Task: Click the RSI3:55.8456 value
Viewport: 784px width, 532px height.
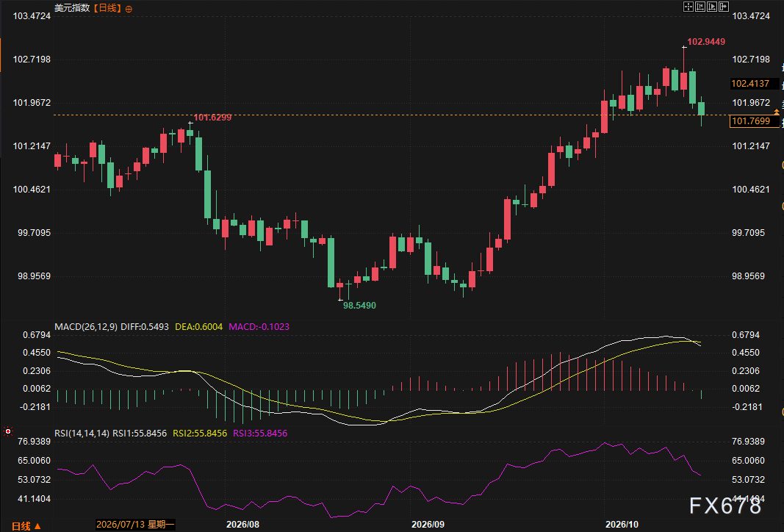Action: (260, 434)
